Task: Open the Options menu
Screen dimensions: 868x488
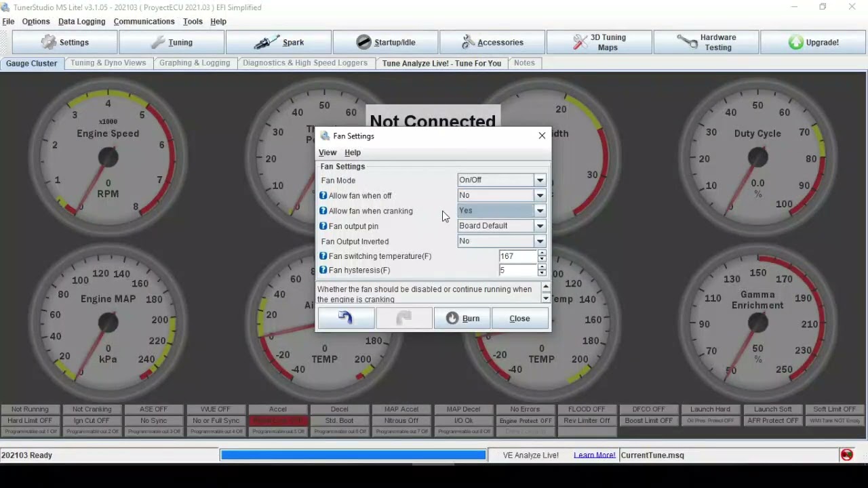Action: point(36,22)
